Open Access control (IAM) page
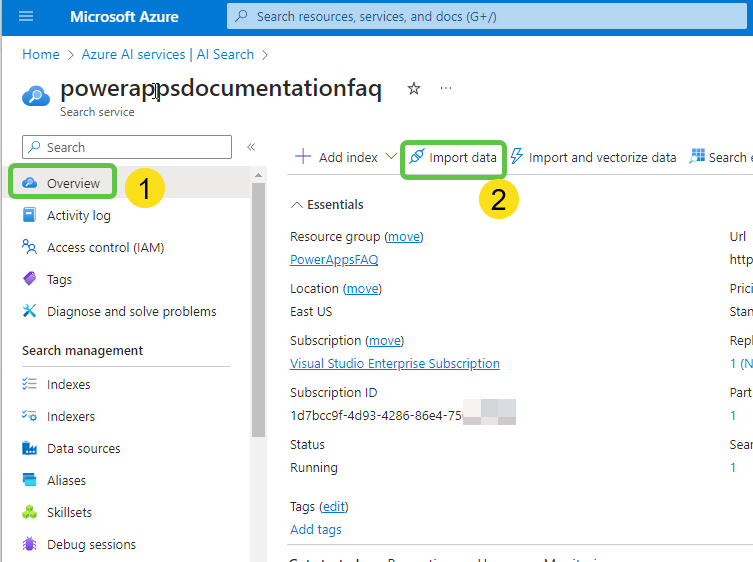Image resolution: width=753 pixels, height=562 pixels. point(105,247)
